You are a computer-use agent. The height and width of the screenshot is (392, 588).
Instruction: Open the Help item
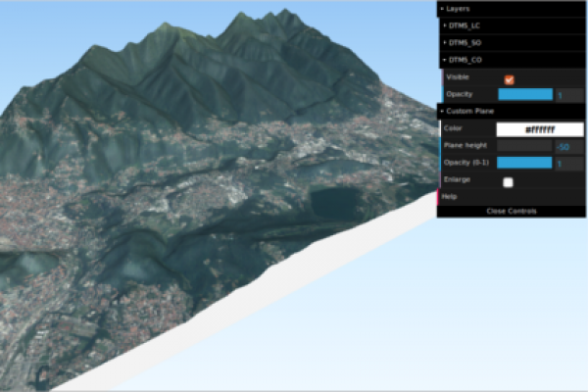click(x=450, y=197)
